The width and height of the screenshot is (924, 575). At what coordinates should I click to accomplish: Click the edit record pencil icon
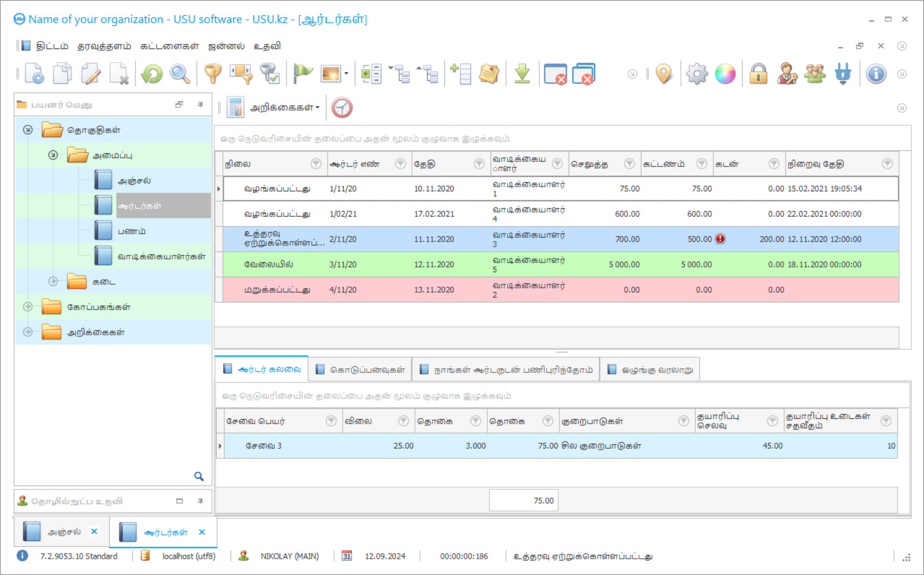[x=91, y=74]
